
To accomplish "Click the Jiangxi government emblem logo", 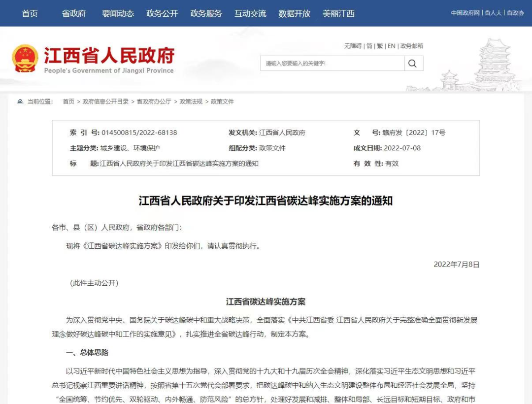I will (25, 58).
